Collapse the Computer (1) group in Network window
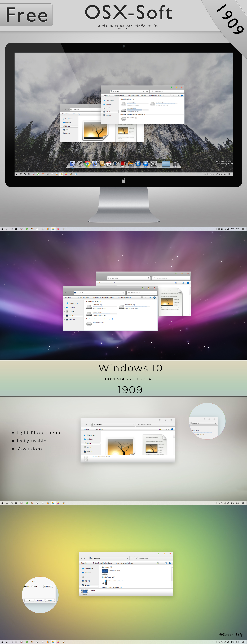Image resolution: width=247 pixels, height=644 pixels. click(x=101, y=567)
